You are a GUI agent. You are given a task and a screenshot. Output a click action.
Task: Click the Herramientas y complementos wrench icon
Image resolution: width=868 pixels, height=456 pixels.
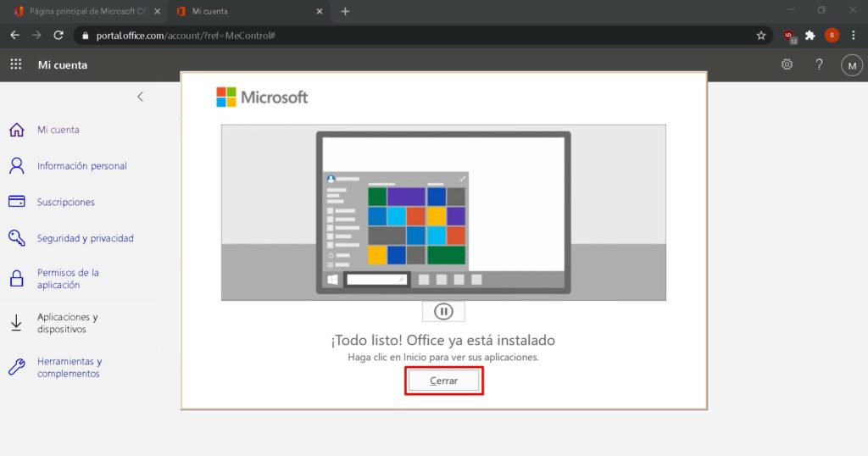click(x=16, y=367)
